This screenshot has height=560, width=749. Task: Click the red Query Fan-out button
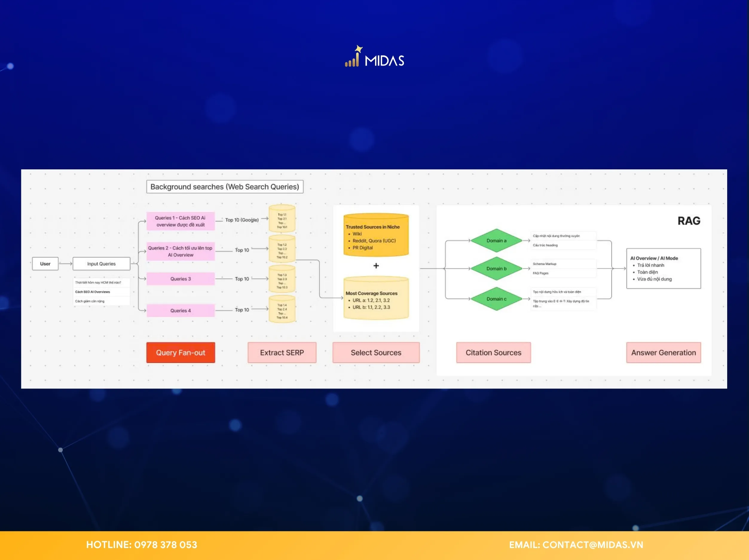click(181, 353)
